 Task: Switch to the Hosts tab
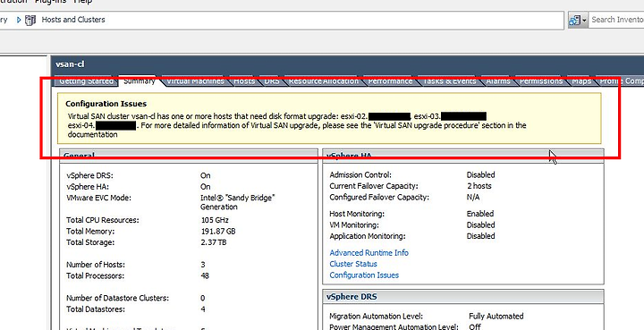tap(244, 80)
